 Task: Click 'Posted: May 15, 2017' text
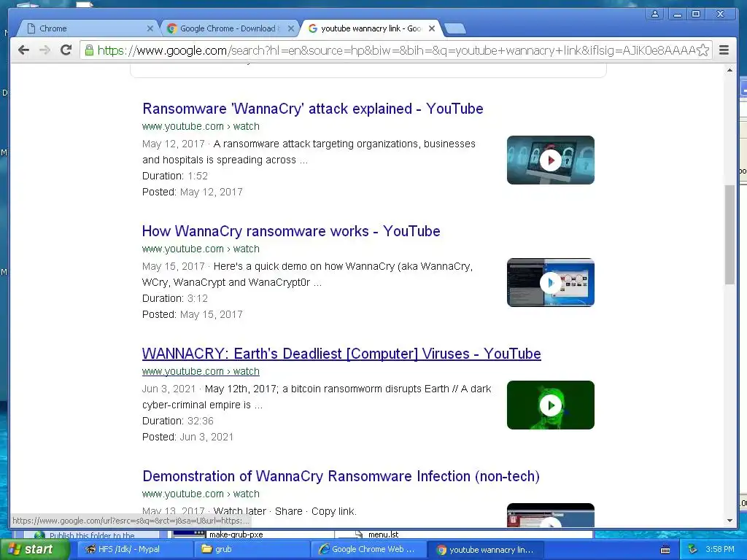193,314
